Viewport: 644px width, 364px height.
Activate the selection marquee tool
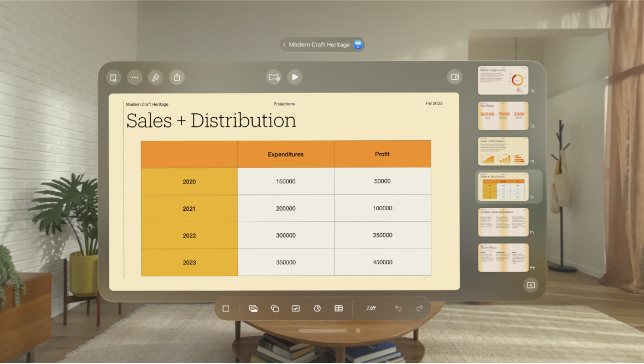point(226,309)
